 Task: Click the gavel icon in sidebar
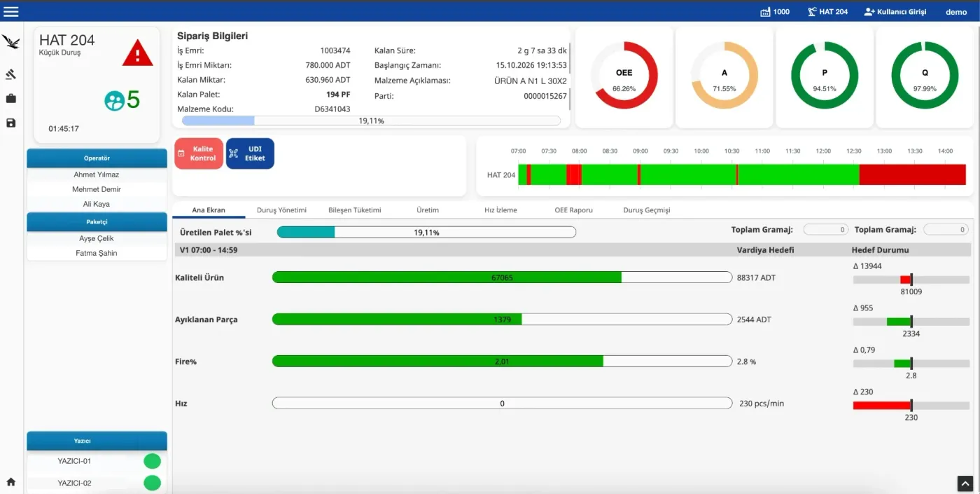(10, 74)
